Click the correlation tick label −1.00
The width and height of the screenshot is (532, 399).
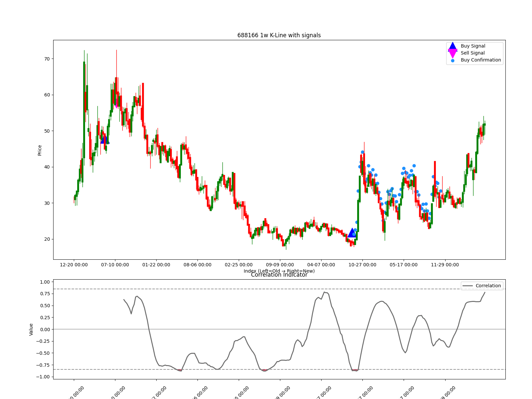(43, 377)
